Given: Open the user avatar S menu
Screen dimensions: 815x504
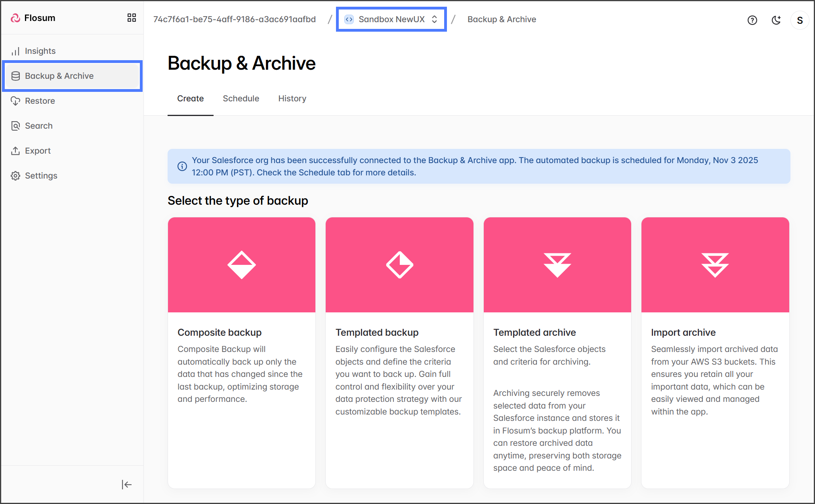Looking at the screenshot, I should (x=800, y=20).
